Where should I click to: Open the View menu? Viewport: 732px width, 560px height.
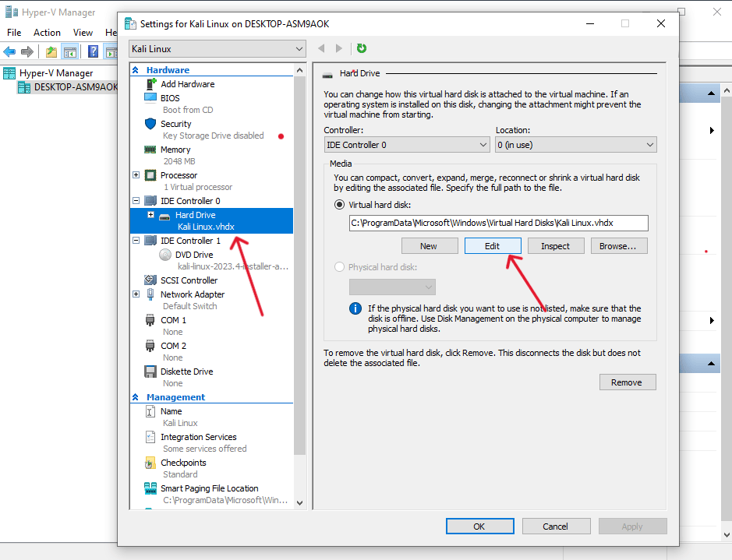[x=83, y=33]
